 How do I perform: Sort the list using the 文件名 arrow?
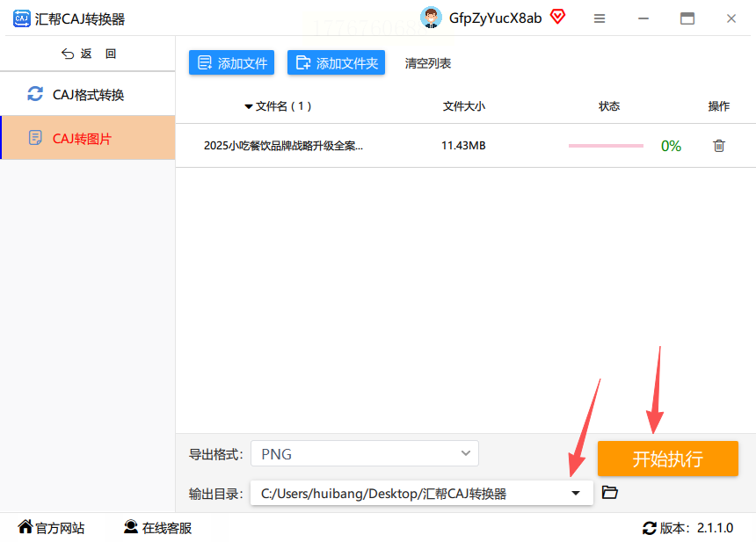tap(249, 106)
